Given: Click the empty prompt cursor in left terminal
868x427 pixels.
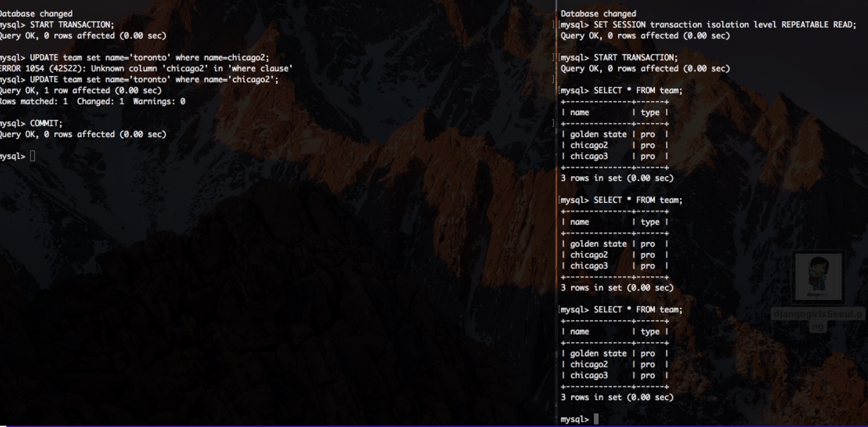Looking at the screenshot, I should (32, 156).
